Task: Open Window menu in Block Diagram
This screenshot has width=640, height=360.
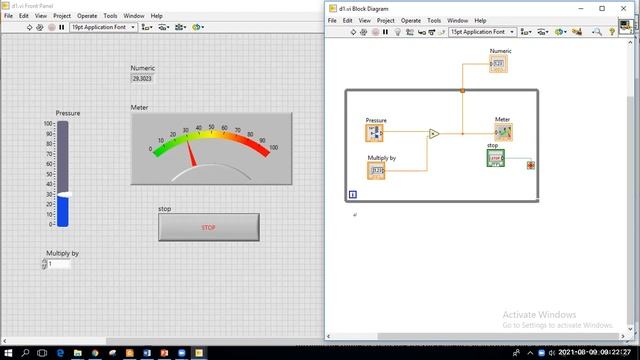Action: [458, 20]
